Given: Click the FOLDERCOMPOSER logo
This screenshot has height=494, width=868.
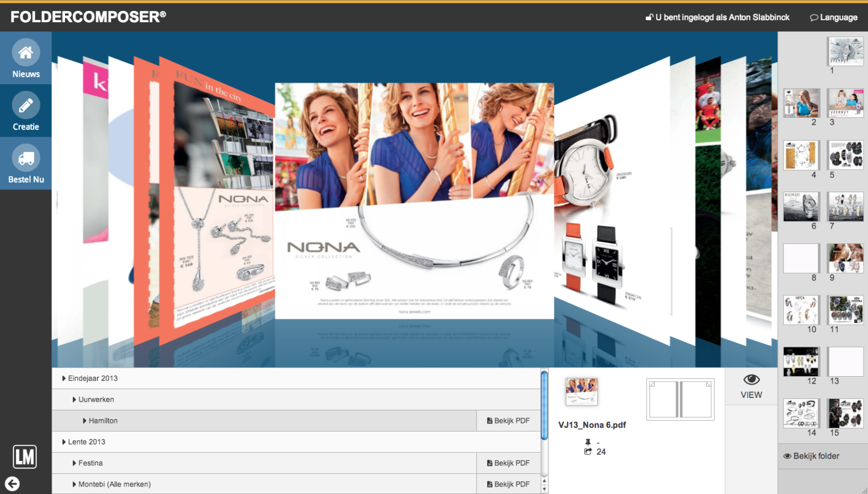Looking at the screenshot, I should click(88, 17).
